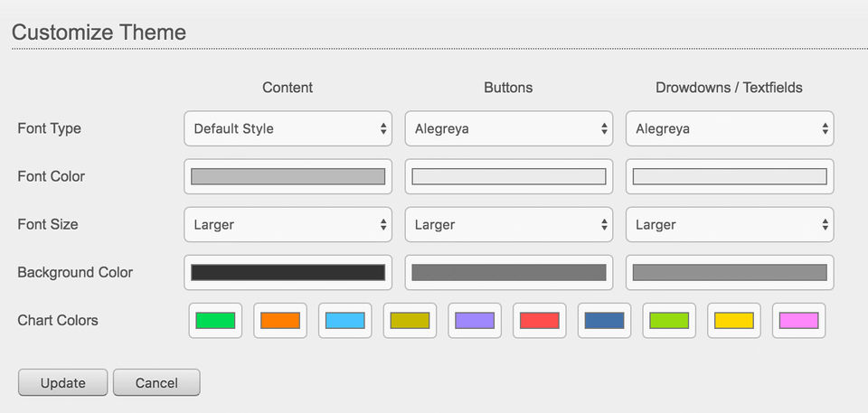Image resolution: width=868 pixels, height=413 pixels.
Task: Expand Dropdowns/Textfields Font Type dropdown
Action: click(x=729, y=128)
